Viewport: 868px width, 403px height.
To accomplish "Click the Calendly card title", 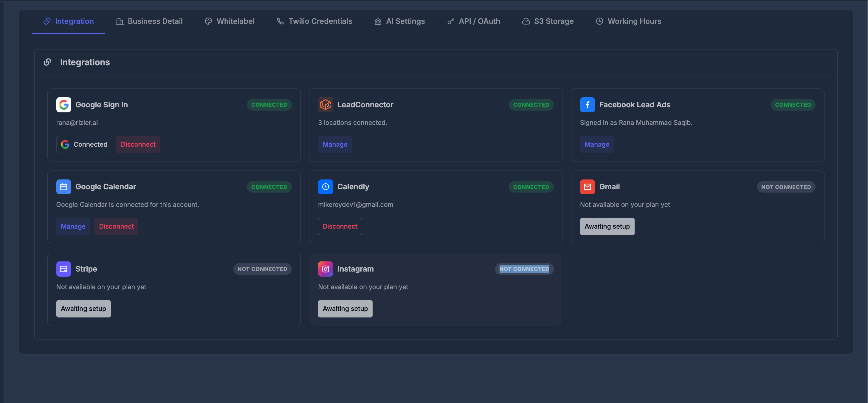I will pos(353,187).
